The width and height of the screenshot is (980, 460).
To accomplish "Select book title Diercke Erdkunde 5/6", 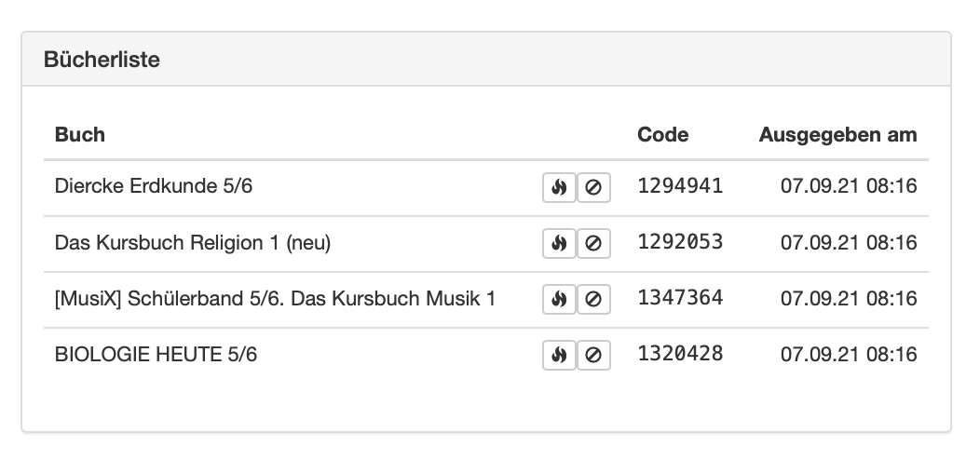I will click(154, 186).
